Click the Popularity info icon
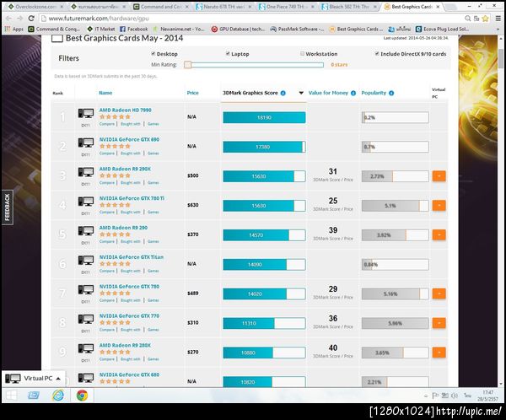506x420 pixels. click(x=391, y=93)
